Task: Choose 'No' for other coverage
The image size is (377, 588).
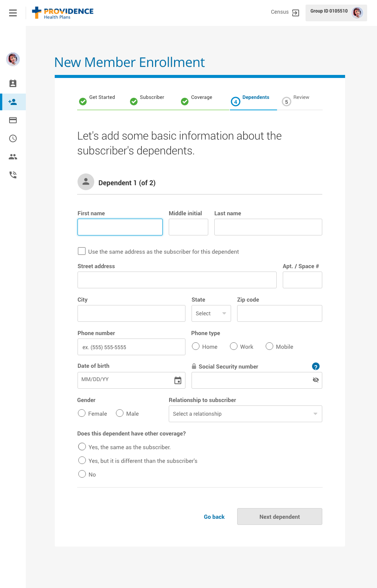Action: coord(82,474)
